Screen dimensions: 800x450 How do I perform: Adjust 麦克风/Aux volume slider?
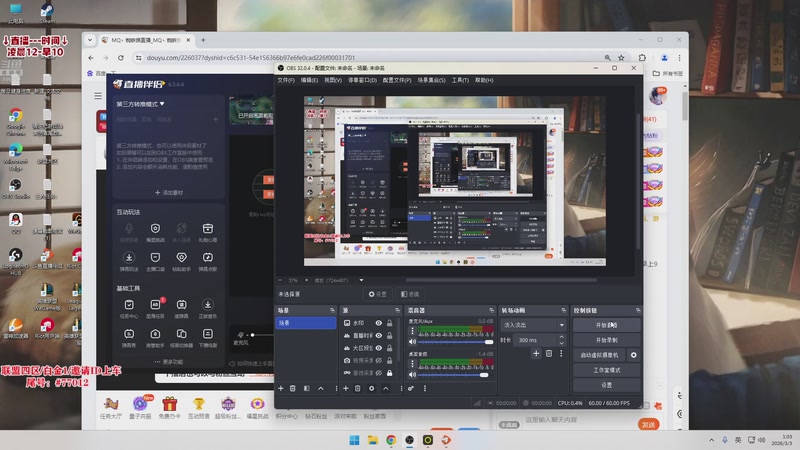coord(456,342)
